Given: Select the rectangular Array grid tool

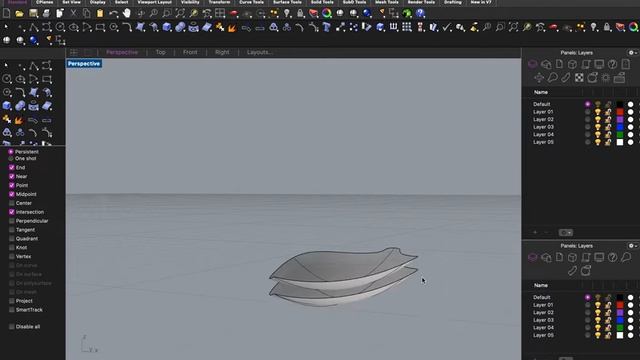Looking at the screenshot, I should (407, 27).
